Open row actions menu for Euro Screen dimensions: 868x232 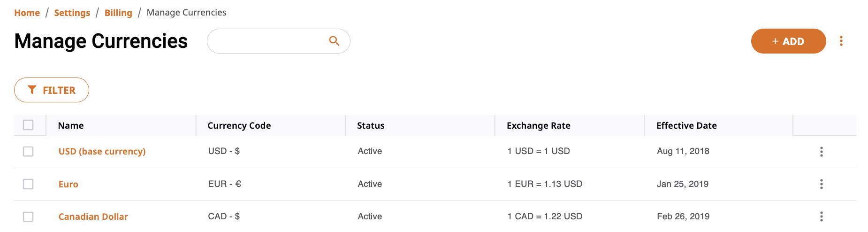point(821,184)
